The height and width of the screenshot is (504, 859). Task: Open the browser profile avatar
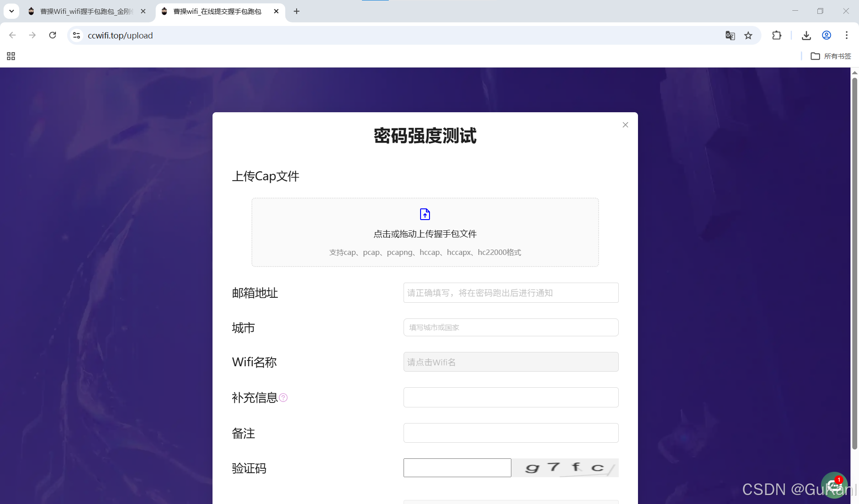[x=826, y=35]
